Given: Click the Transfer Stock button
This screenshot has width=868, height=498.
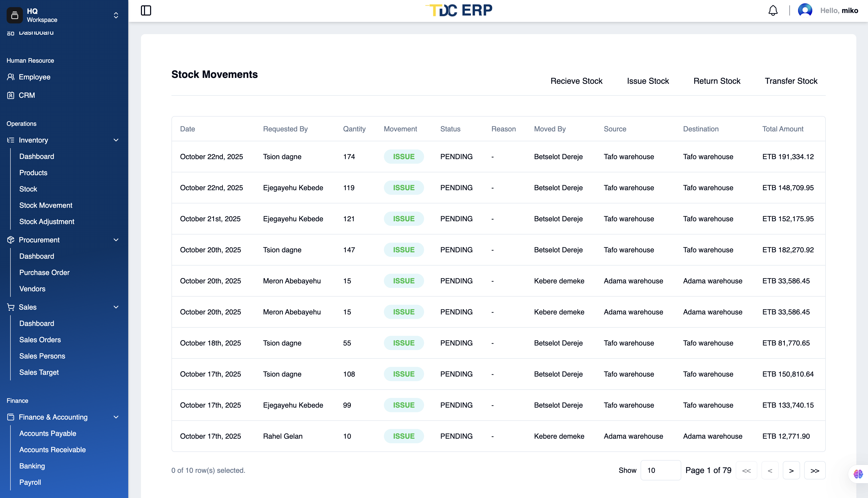Looking at the screenshot, I should pos(791,81).
